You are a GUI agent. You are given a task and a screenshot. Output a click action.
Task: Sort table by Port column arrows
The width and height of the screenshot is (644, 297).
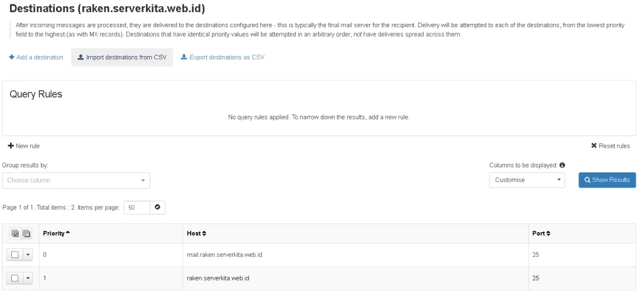coord(548,233)
